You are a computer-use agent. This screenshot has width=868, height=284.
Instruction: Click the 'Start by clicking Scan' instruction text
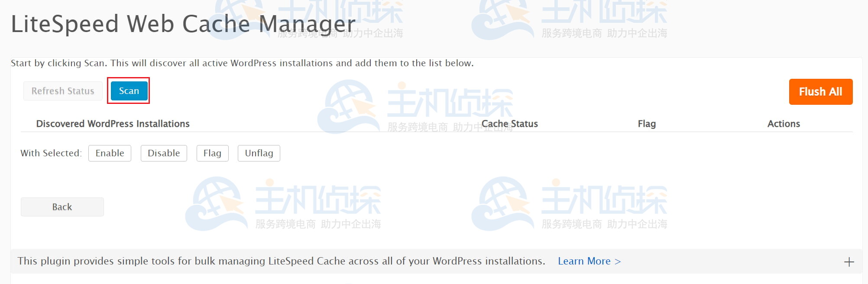pyautogui.click(x=242, y=63)
